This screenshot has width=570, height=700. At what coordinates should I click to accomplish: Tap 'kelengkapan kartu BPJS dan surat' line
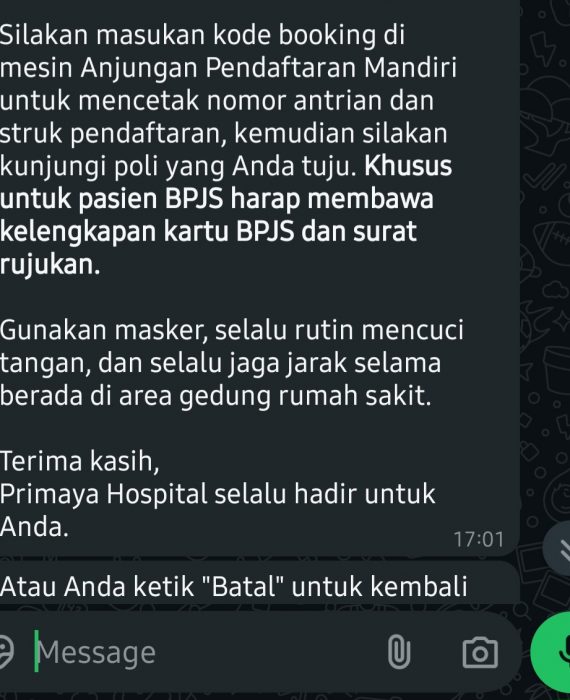tap(208, 232)
